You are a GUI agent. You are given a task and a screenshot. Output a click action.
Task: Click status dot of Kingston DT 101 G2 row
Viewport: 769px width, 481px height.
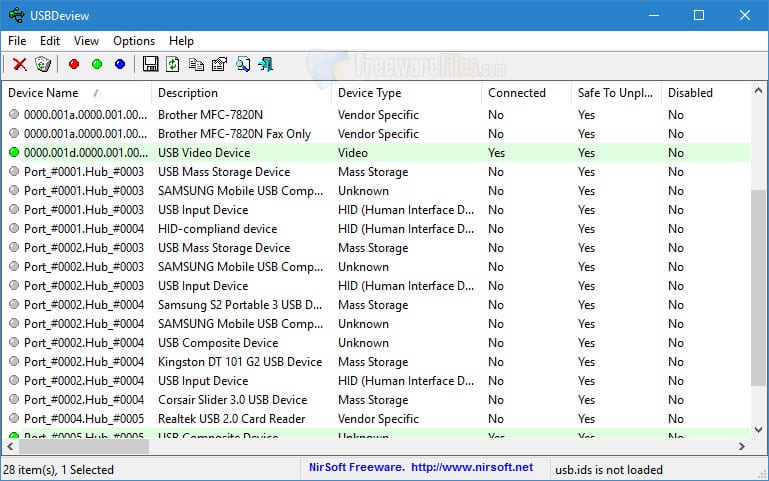pyautogui.click(x=14, y=361)
